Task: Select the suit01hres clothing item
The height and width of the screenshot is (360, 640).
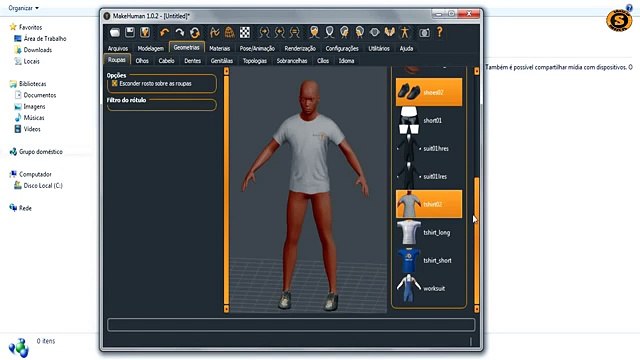Action: (x=429, y=149)
